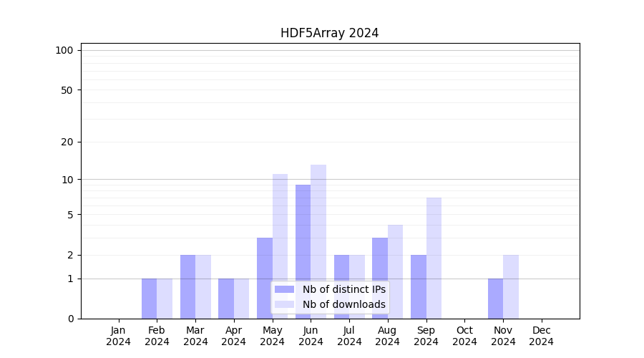The height and width of the screenshot is (358, 644).
Task: Click the June 2024 distinct IPs bar
Action: click(x=303, y=251)
